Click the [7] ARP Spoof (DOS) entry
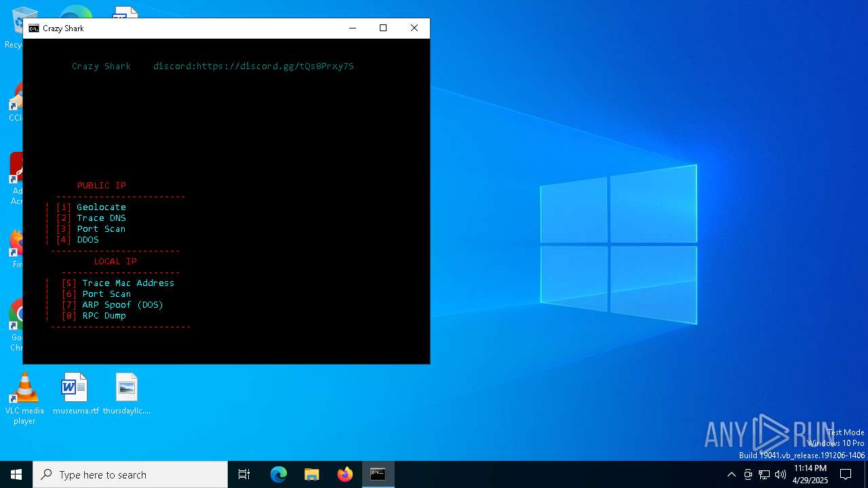Screen dimensions: 868x488 113,305
